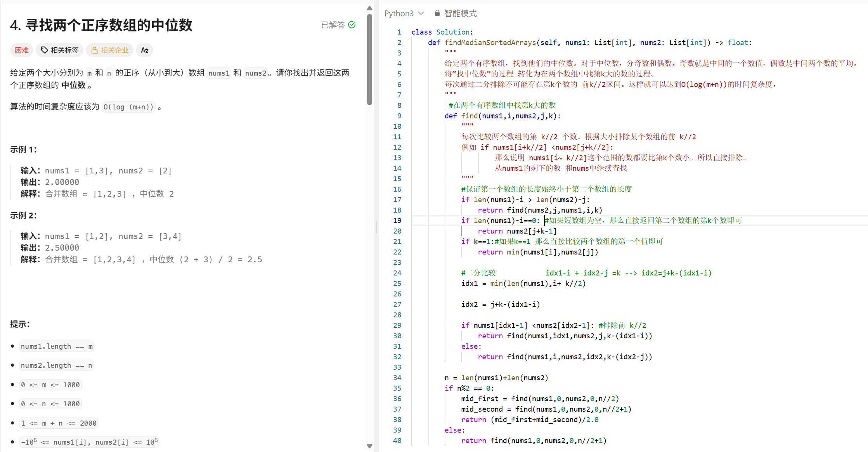Click the green solved checkmark icon
Screen dimensions: 868x452
coord(352,25)
